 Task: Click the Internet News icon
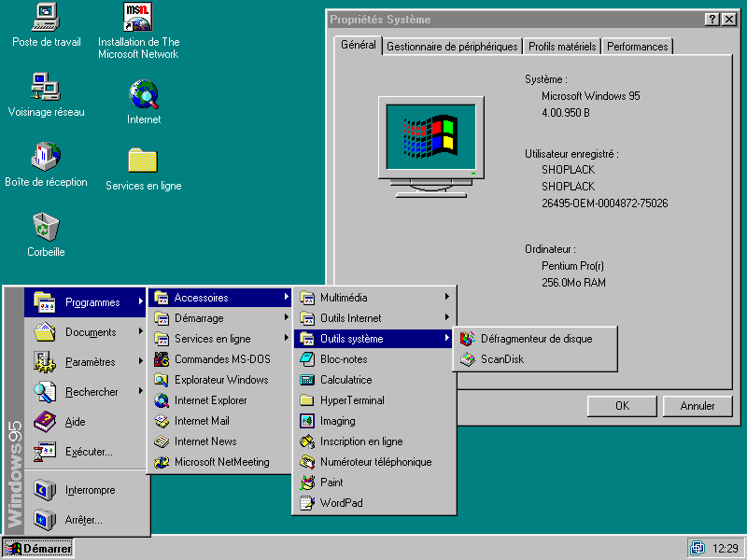(x=162, y=441)
